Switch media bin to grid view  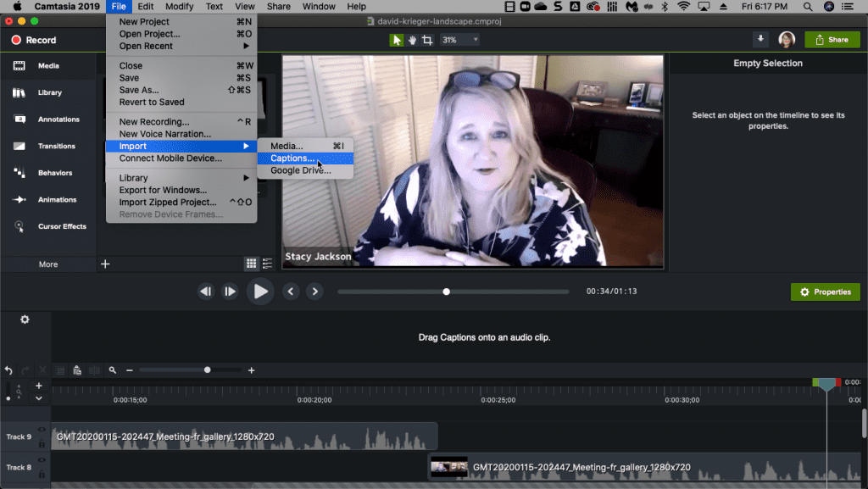pyautogui.click(x=251, y=264)
